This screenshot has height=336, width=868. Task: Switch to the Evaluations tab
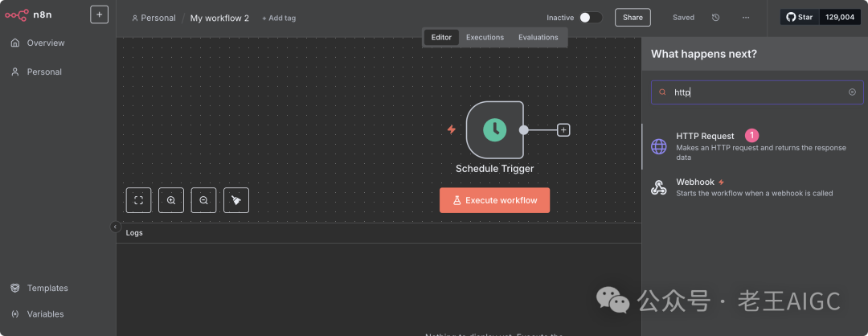(538, 37)
